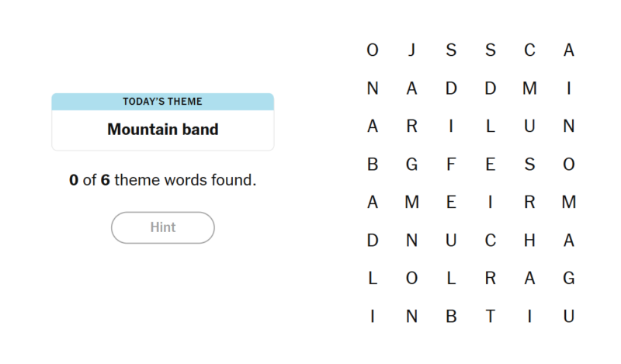This screenshot has height=364, width=621.
Task: Click the Today's Theme header banner
Action: [x=163, y=102]
